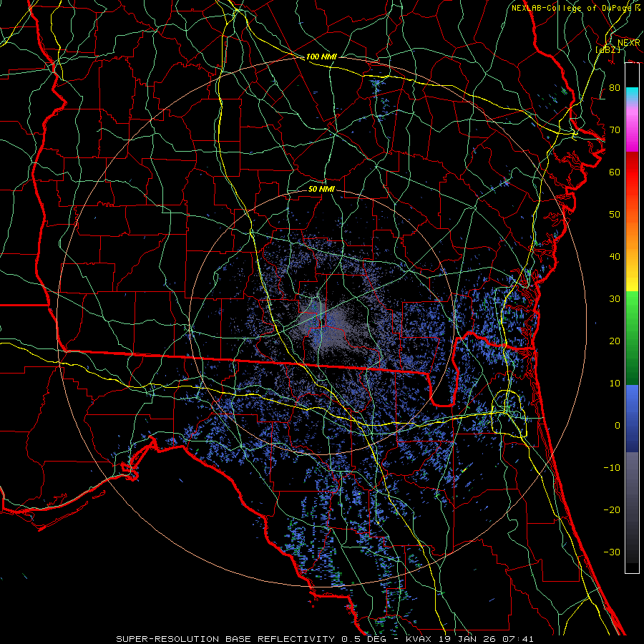Screen dimensions: 644x644
Task: Click the 0 value on reflectivity scale
Action: (618, 426)
